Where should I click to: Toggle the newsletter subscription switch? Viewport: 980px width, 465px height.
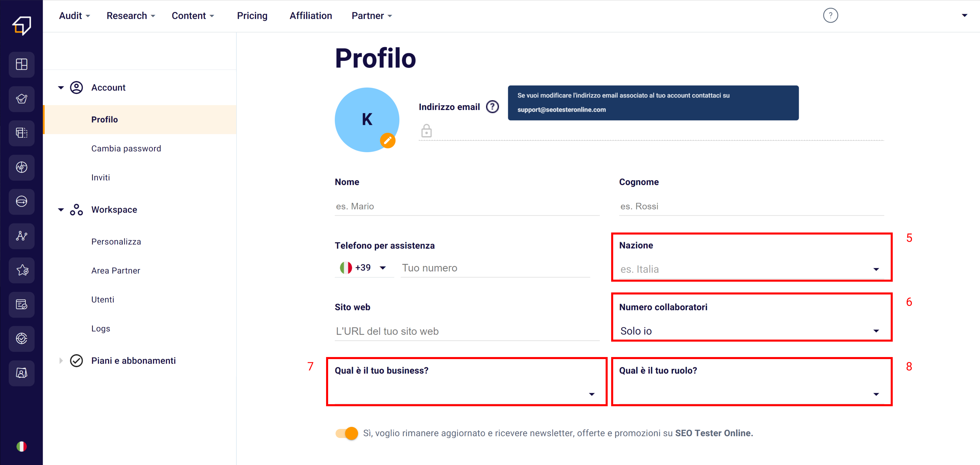pos(346,433)
